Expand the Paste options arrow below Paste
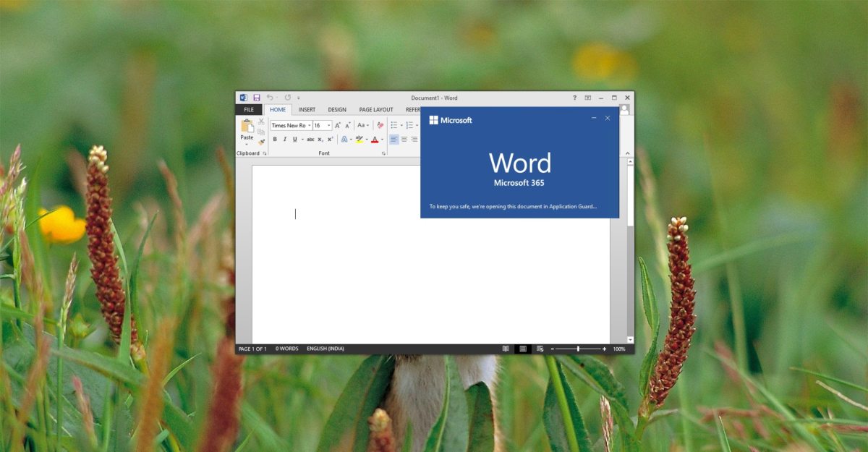The image size is (868, 452). coord(247,144)
